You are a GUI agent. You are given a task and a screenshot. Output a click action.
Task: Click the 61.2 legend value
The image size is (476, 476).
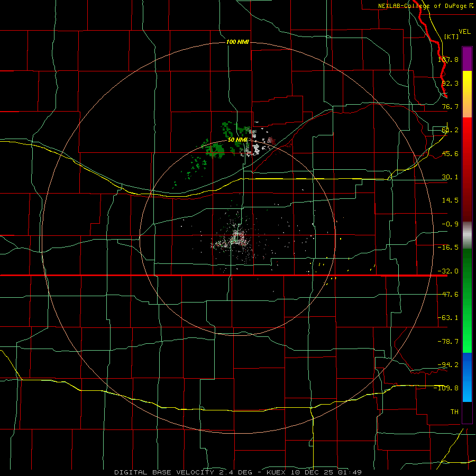coord(450,130)
